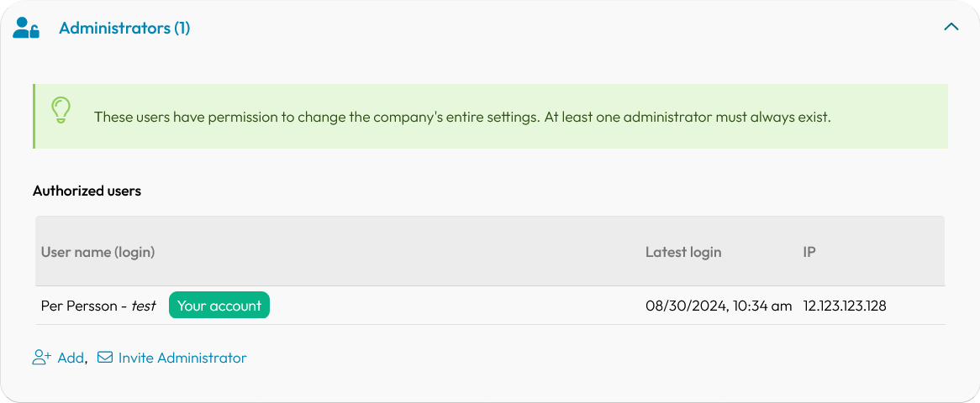Click the lightbulb tip icon
Screen dimensions: 980x403
(61, 111)
